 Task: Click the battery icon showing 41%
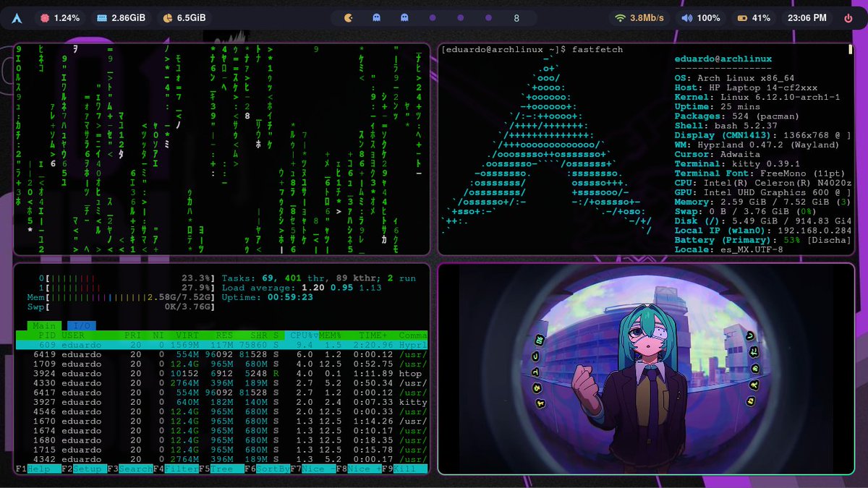click(x=742, y=17)
